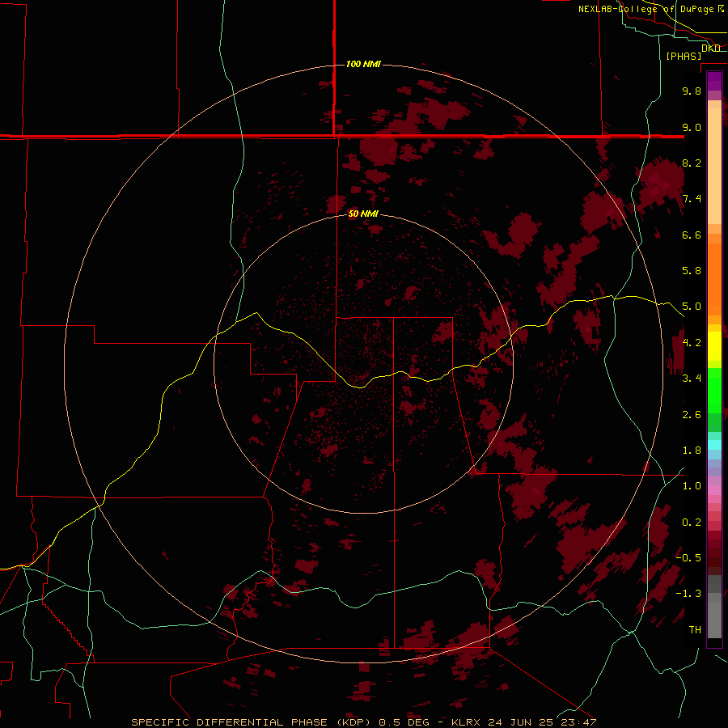Image resolution: width=728 pixels, height=728 pixels.
Task: Click the 3.4 legend value
Action: tap(692, 379)
